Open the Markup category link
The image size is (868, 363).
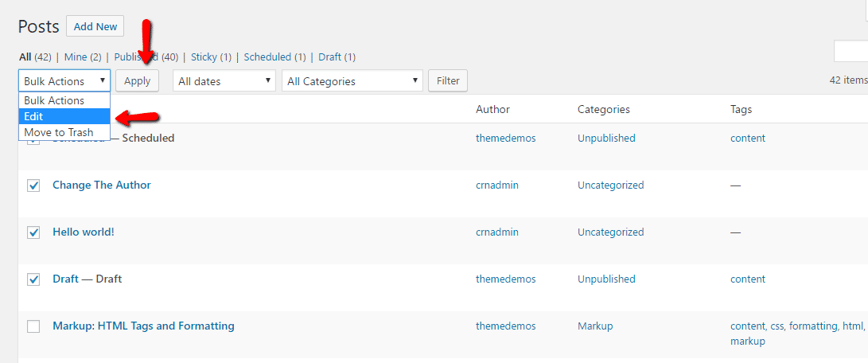(x=595, y=326)
